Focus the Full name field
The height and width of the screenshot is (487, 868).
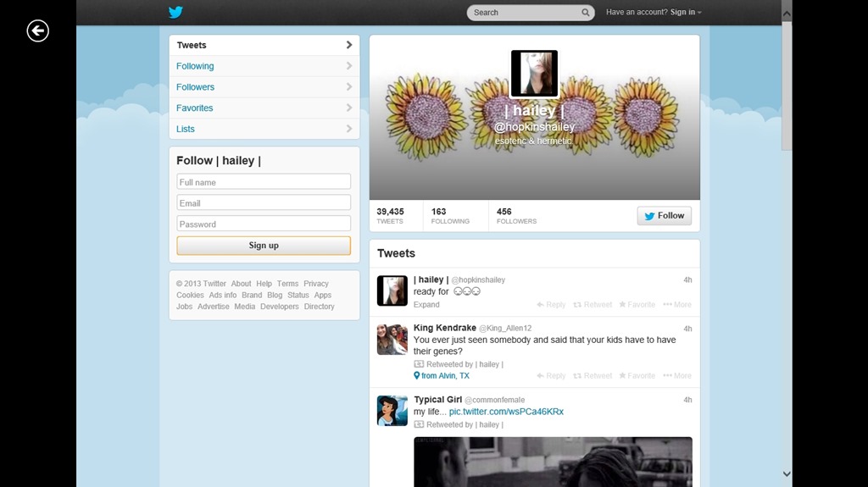(x=264, y=182)
